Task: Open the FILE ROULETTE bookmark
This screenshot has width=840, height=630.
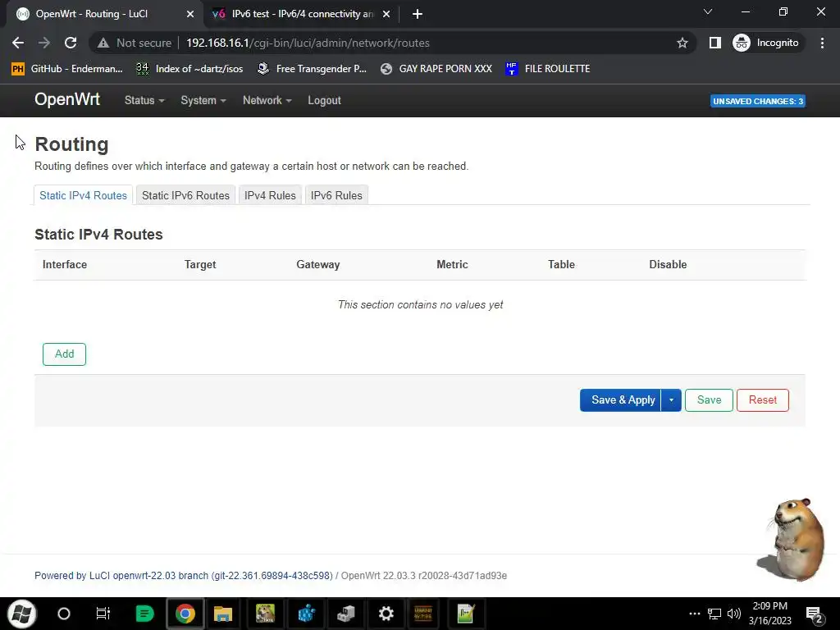Action: (x=547, y=69)
